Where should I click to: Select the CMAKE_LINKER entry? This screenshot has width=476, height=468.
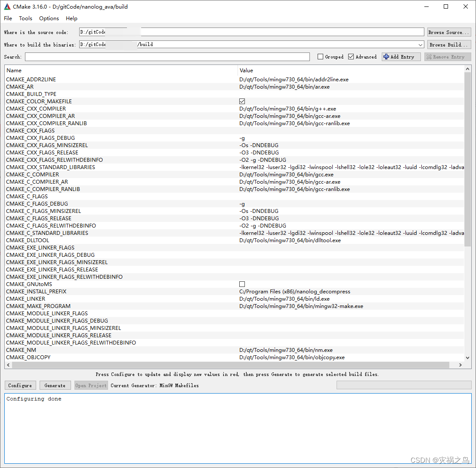(25, 299)
